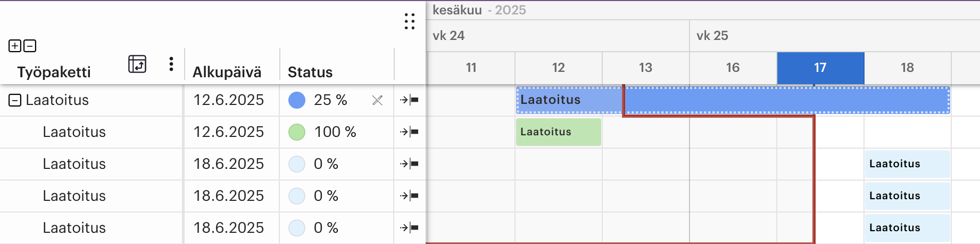Click the first light-blue Laatoitus bar on day 18
The height and width of the screenshot is (244, 980).
click(x=908, y=164)
